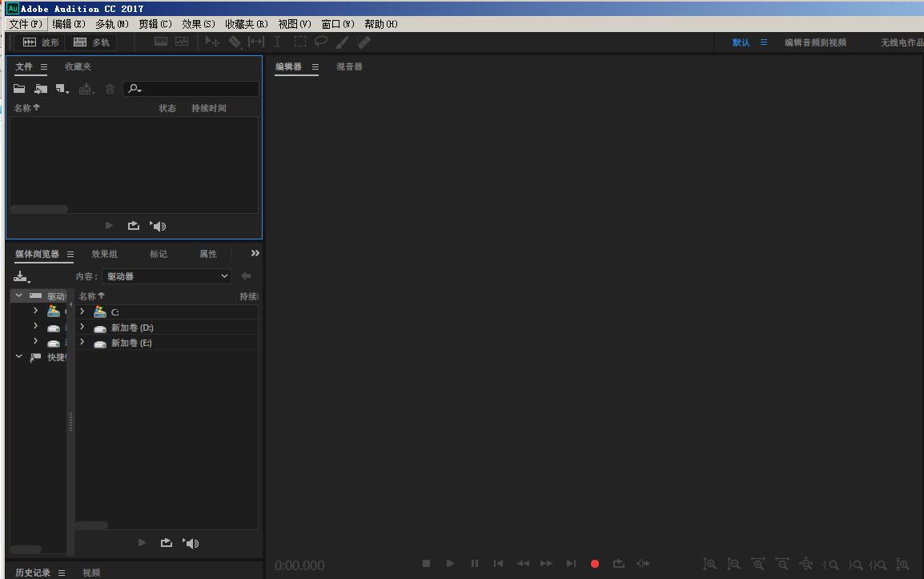
Task: Click the Stop button in transport
Action: [427, 564]
